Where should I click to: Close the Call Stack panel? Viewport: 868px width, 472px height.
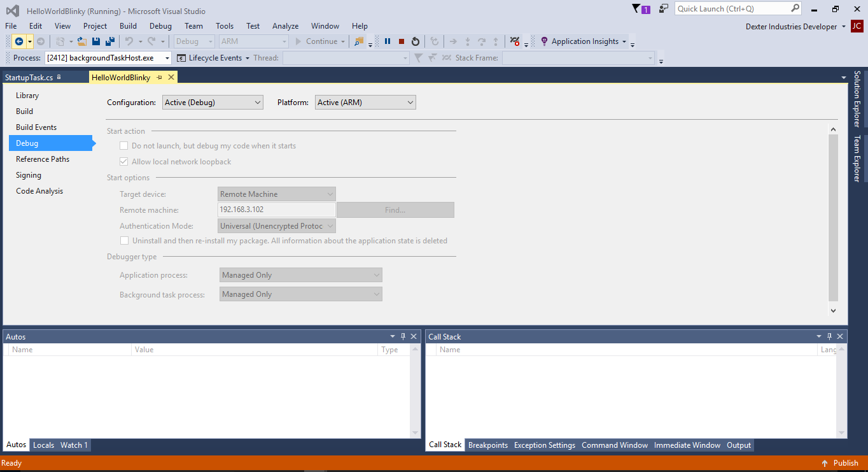coord(840,336)
